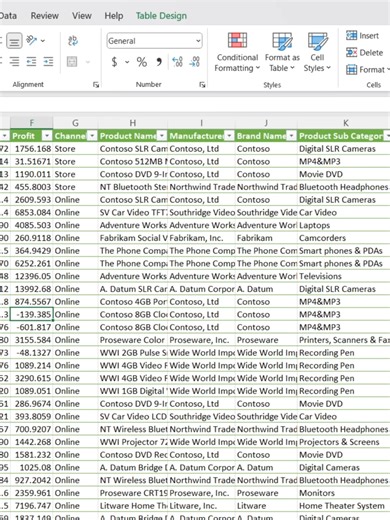Click the 'Televisions' sub category cell
The height and width of the screenshot is (520, 390).
tap(344, 276)
